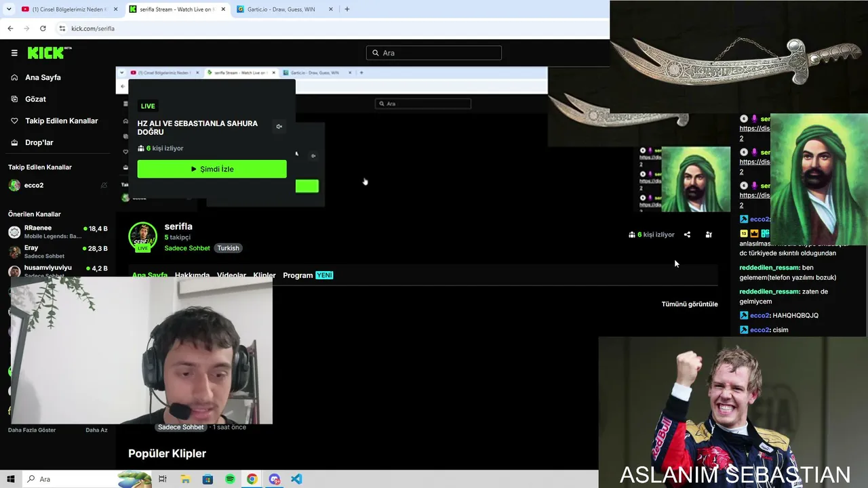The image size is (868, 488).
Task: Open Discord from the taskbar
Action: pos(275,479)
